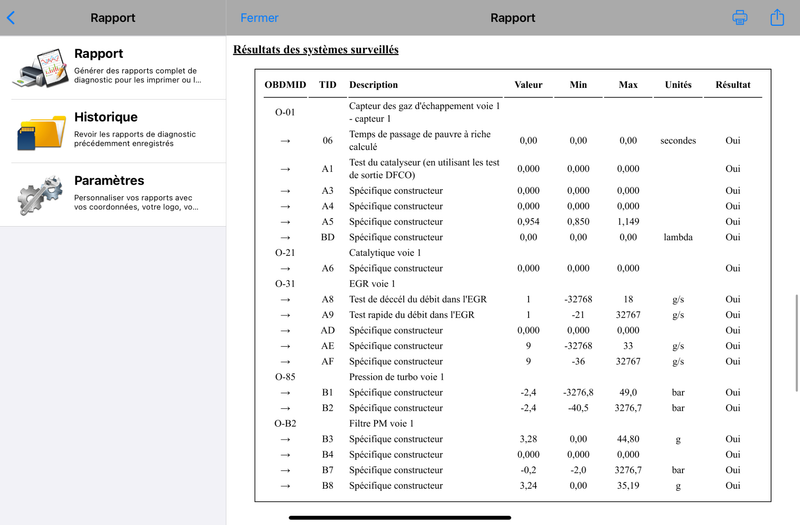Click min value -36 in row AF
The height and width of the screenshot is (525, 800).
click(578, 361)
